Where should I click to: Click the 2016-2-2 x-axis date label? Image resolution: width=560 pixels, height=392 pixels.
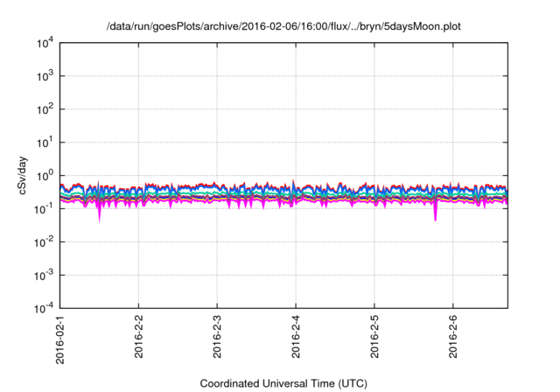[138, 336]
